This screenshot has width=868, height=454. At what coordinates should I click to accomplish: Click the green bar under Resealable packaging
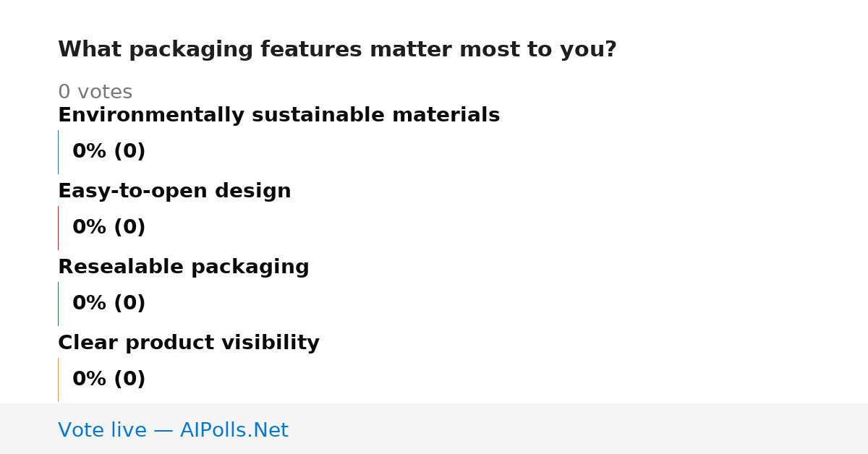coord(58,304)
